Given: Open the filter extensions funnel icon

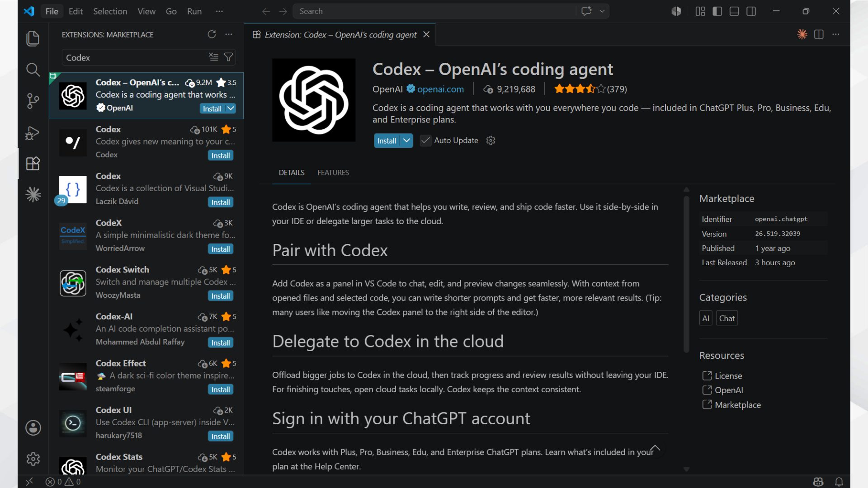Looking at the screenshot, I should 228,57.
